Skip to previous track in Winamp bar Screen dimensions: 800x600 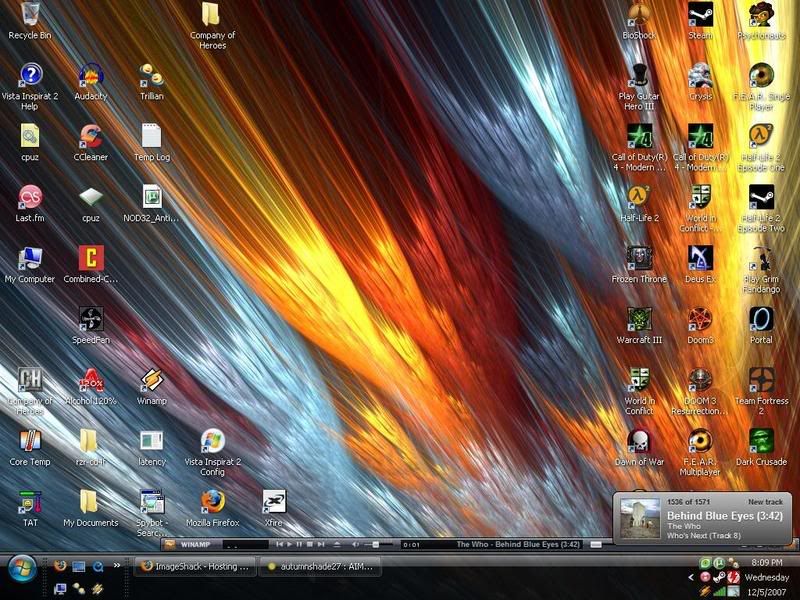(x=279, y=544)
